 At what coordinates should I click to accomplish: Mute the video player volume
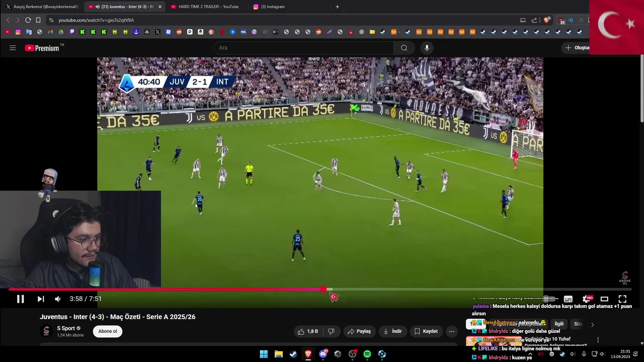tap(58, 299)
